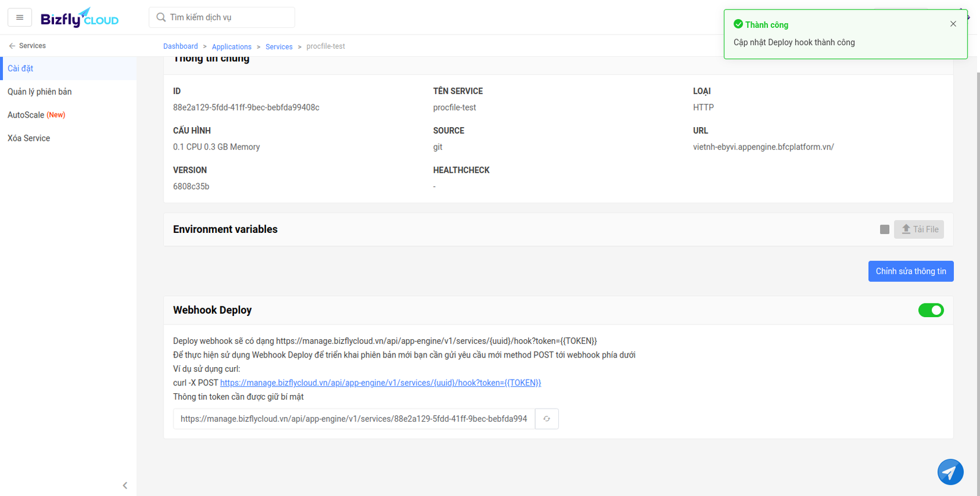Screen dimensions: 980x496
Task: Click the Tải File upload button
Action: pyautogui.click(x=919, y=229)
